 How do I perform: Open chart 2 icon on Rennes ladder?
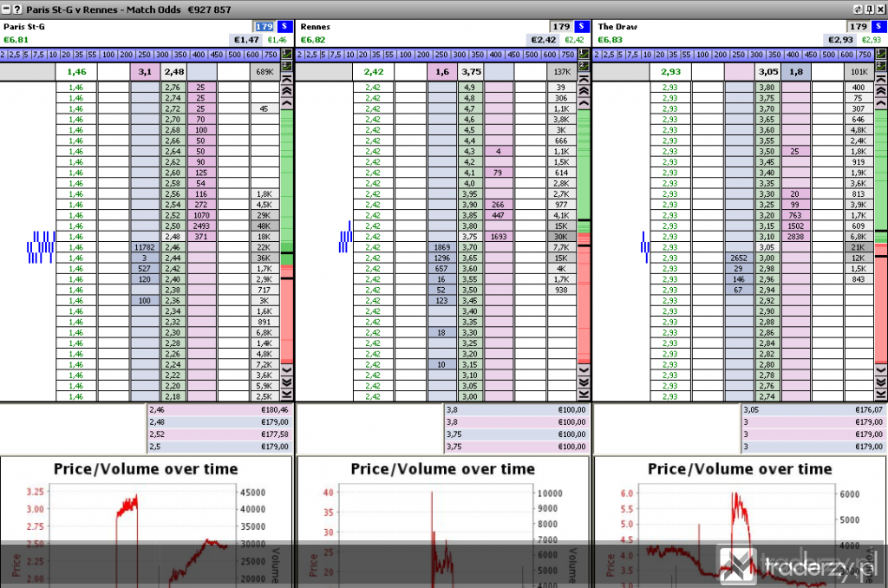coord(584,66)
